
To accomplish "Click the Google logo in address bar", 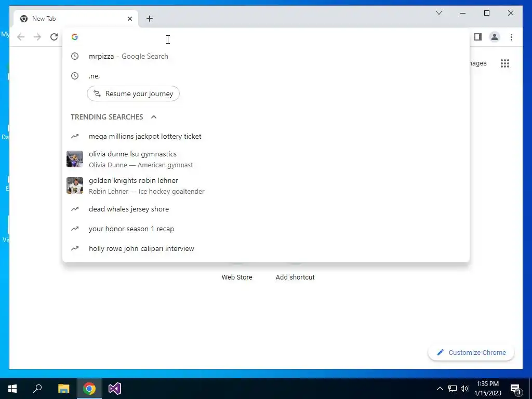I will click(75, 37).
